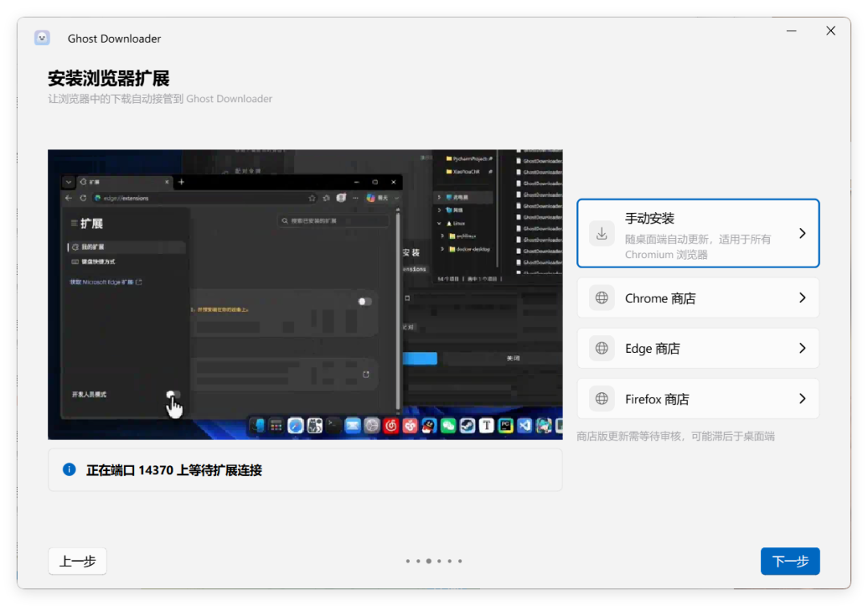This screenshot has width=868, height=606.
Task: Click the Ghost Downloader window title text
Action: coord(114,39)
